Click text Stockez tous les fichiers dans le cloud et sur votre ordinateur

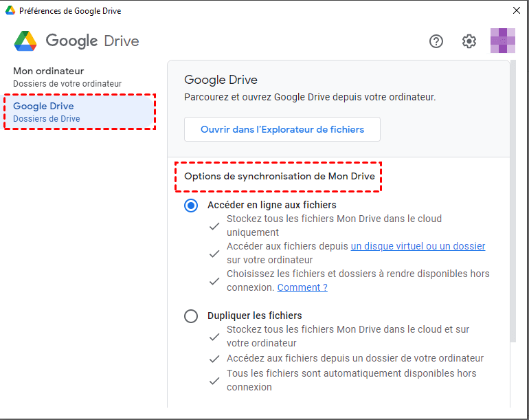coord(348,336)
